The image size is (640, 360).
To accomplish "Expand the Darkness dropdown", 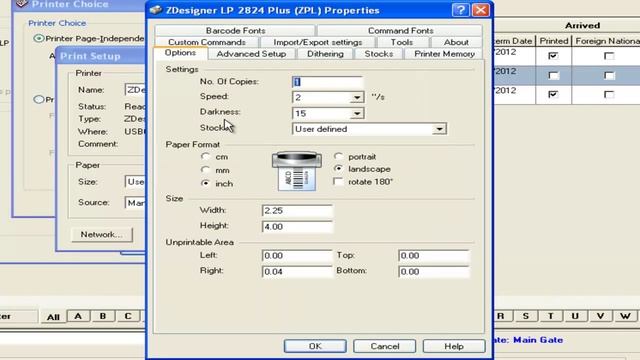I will point(357,113).
